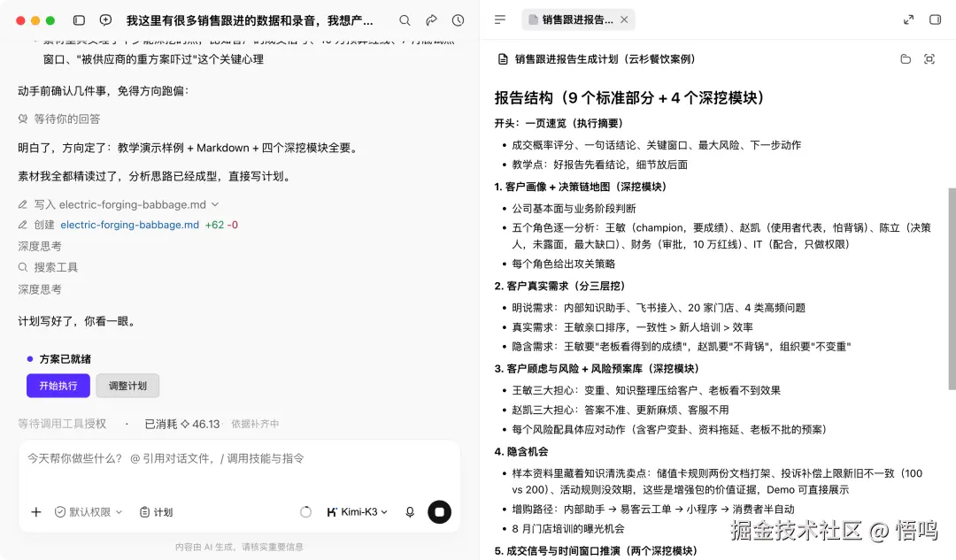Click section heading 2. 客户真实需求（分三层挖）
956x560 pixels.
(x=559, y=286)
